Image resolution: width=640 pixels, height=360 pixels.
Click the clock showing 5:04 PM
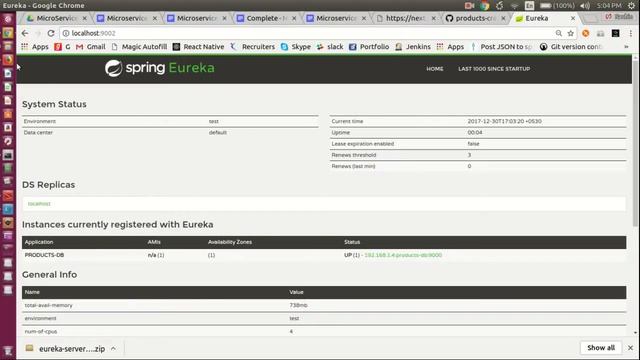[x=609, y=6]
